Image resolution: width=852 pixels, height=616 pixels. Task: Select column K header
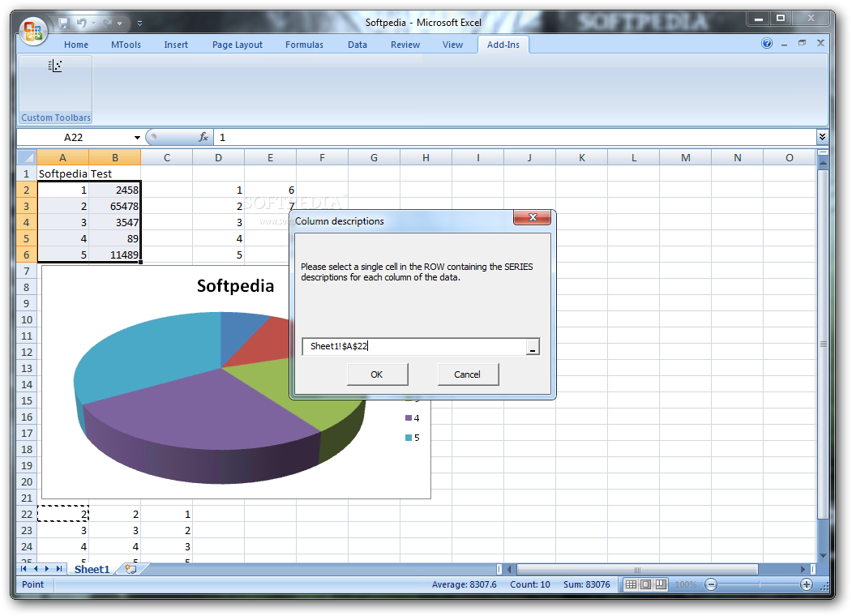(x=582, y=157)
